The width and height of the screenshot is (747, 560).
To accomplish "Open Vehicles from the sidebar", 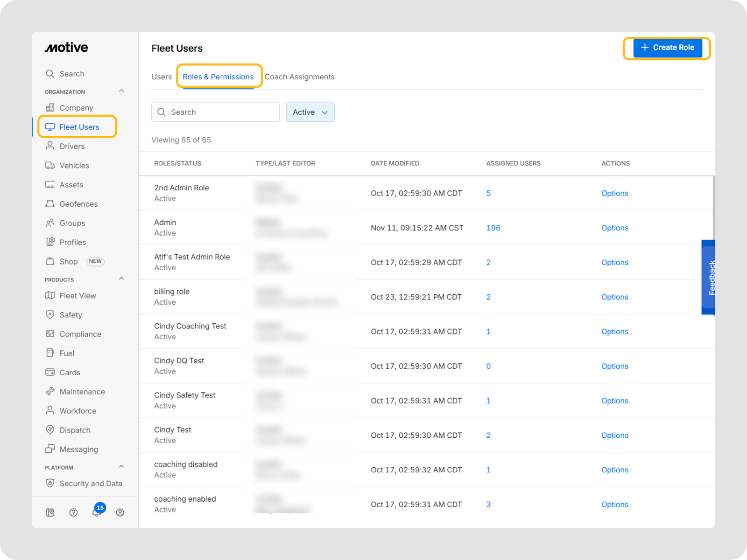I will [x=74, y=166].
